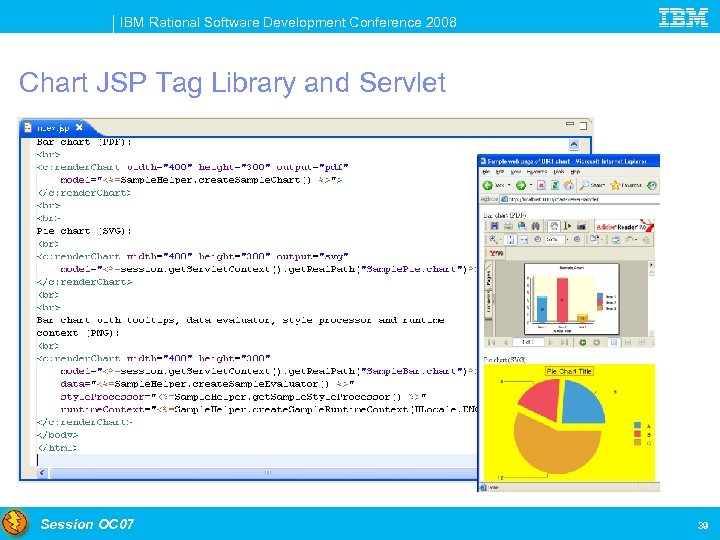The image size is (720, 540).
Task: Open Search in Internet Explorer toolbar
Action: (592, 185)
